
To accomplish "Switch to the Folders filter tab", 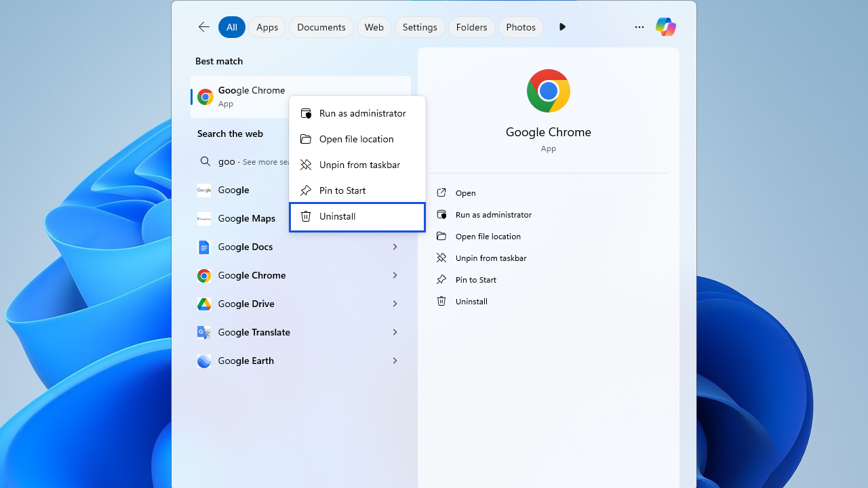I will pyautogui.click(x=472, y=27).
